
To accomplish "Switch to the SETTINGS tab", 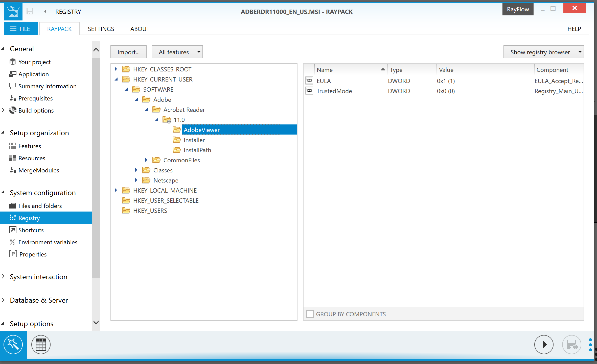I will point(101,29).
